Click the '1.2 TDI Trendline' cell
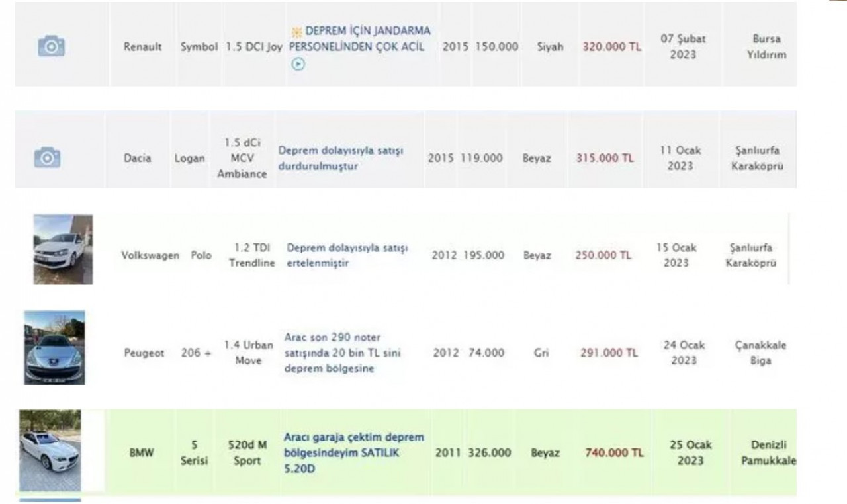Image resolution: width=847 pixels, height=504 pixels. tap(251, 255)
